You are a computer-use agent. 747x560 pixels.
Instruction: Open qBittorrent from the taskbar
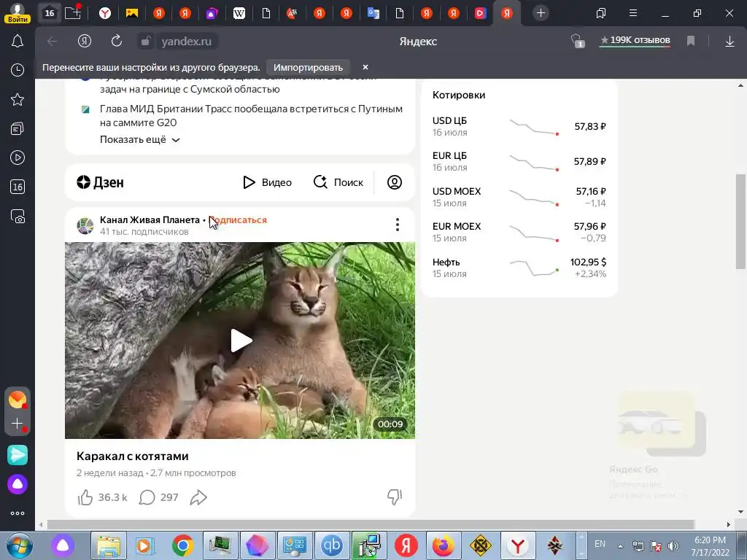point(332,545)
